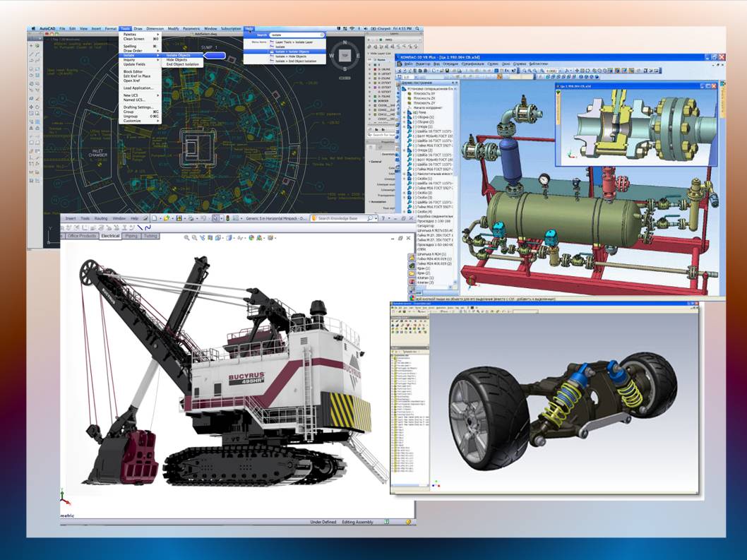Open the View Orientation icon in SolidWorks

tap(217, 238)
